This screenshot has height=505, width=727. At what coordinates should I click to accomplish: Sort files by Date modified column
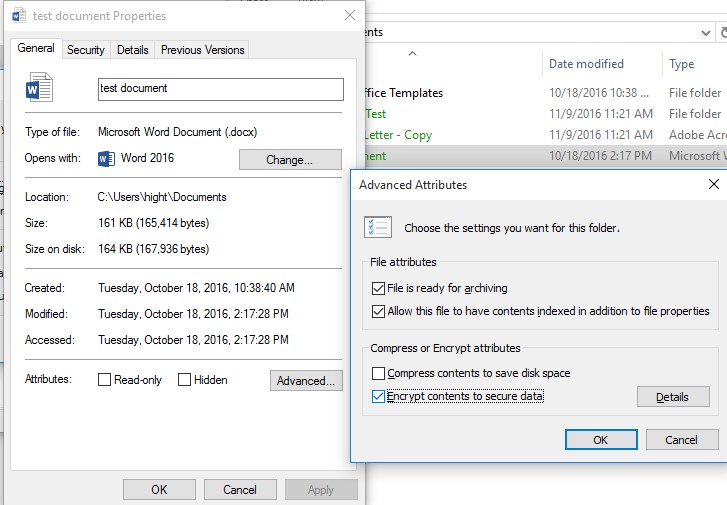point(586,64)
